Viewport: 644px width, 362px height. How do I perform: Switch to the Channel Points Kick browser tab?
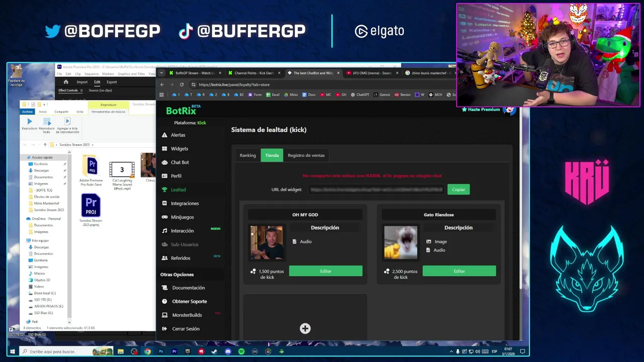point(254,73)
